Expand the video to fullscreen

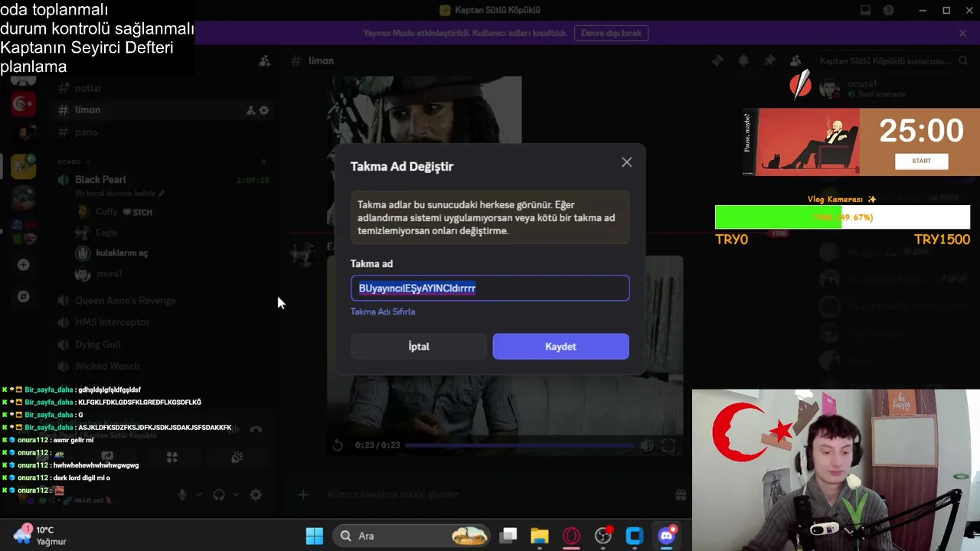tap(668, 445)
